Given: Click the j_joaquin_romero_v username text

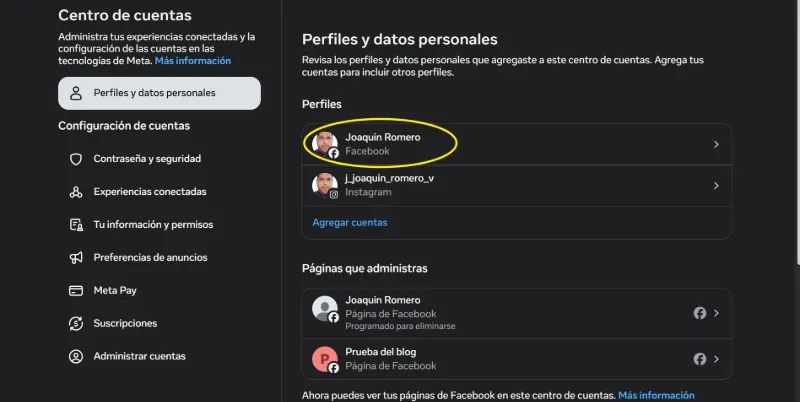Looking at the screenshot, I should click(x=389, y=178).
